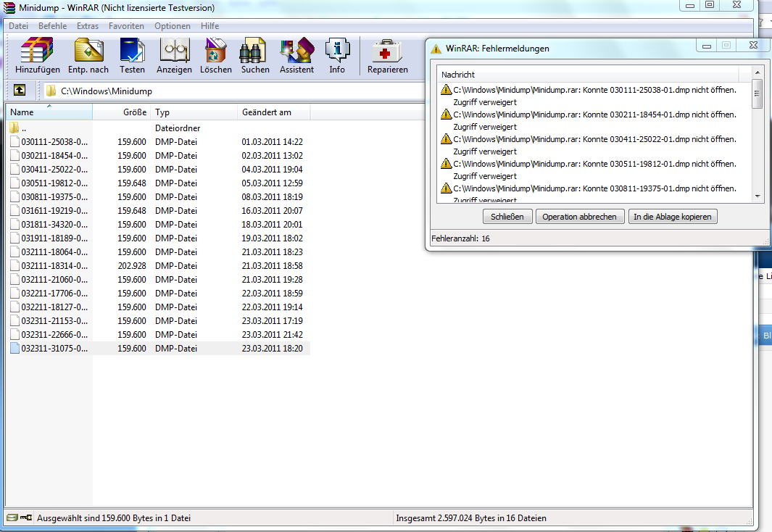
Task: Open the Favoriten menu
Action: (x=127, y=26)
